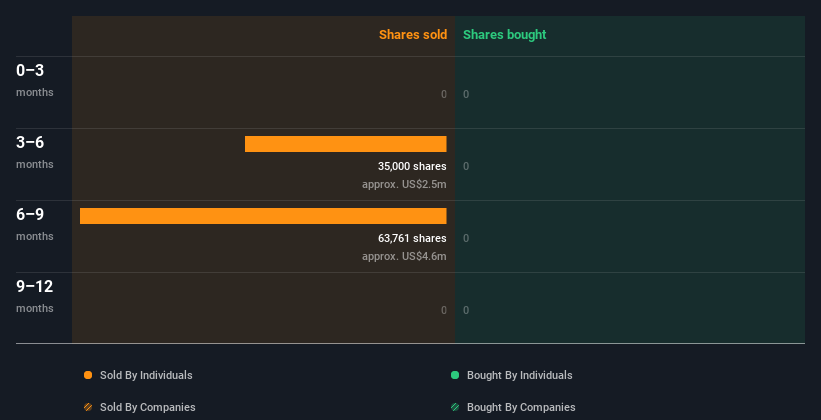Screen dimensions: 821x420
Task: Click the 9–12 months shares bought zero
Action: coord(466,310)
